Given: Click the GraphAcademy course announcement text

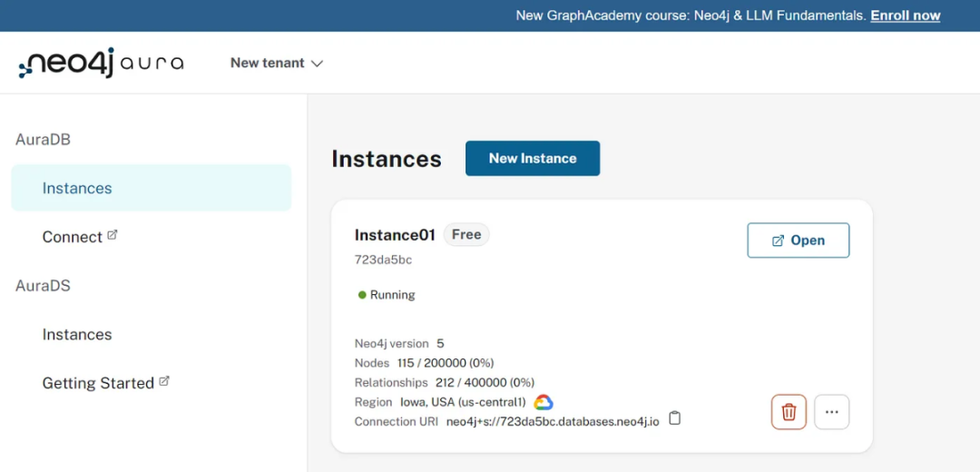Looking at the screenshot, I should coord(691,15).
